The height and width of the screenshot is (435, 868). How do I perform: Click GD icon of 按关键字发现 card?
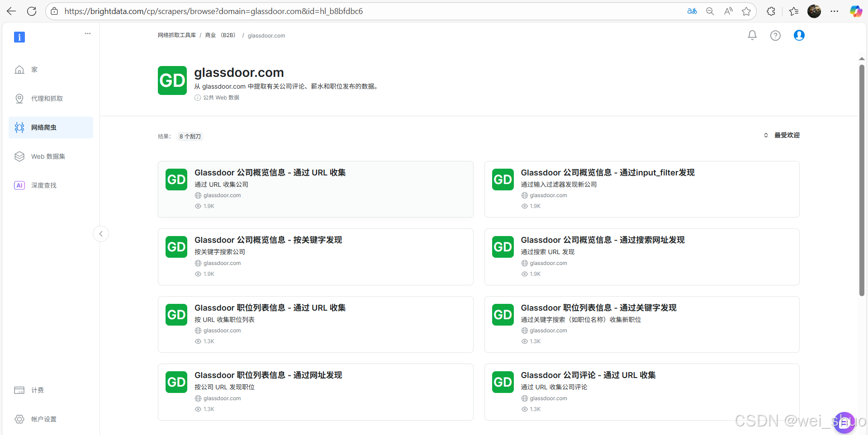coord(176,247)
